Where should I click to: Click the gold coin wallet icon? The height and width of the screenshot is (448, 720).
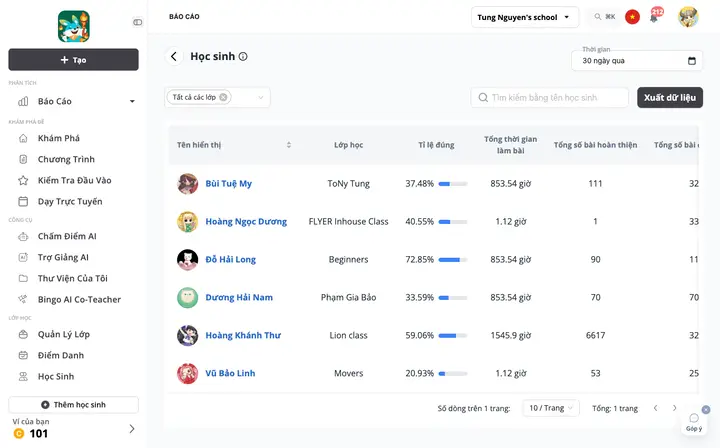point(19,433)
